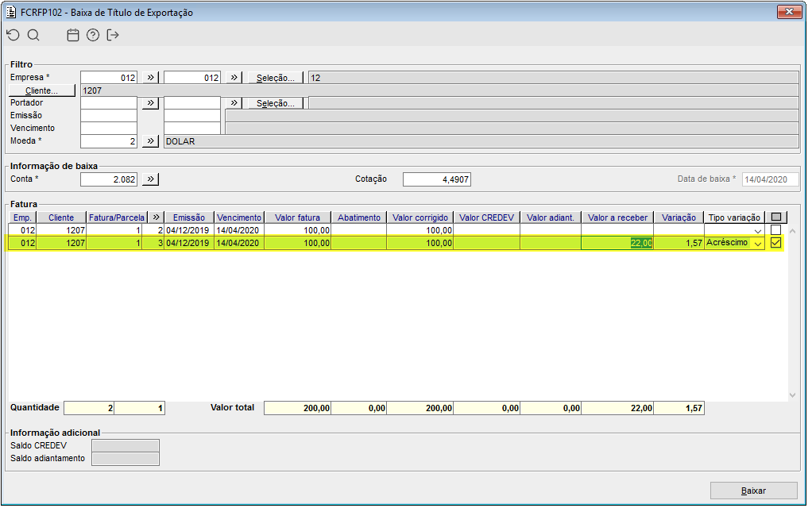The width and height of the screenshot is (812, 508).
Task: Click the 1207 client description field
Action: (439, 90)
